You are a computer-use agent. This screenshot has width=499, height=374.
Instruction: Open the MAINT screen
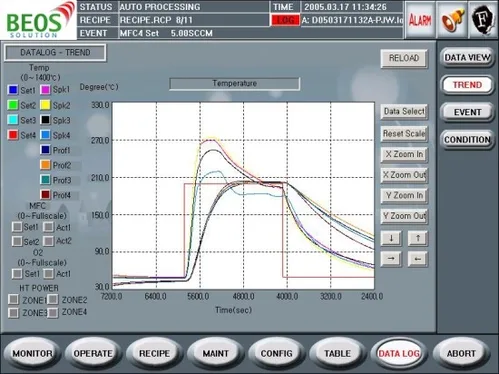(x=215, y=353)
